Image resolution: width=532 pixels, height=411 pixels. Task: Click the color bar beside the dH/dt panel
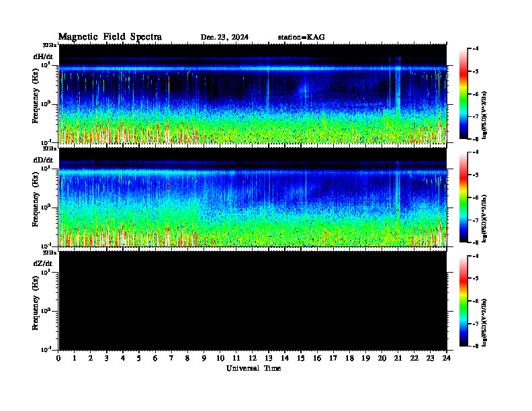pos(463,94)
